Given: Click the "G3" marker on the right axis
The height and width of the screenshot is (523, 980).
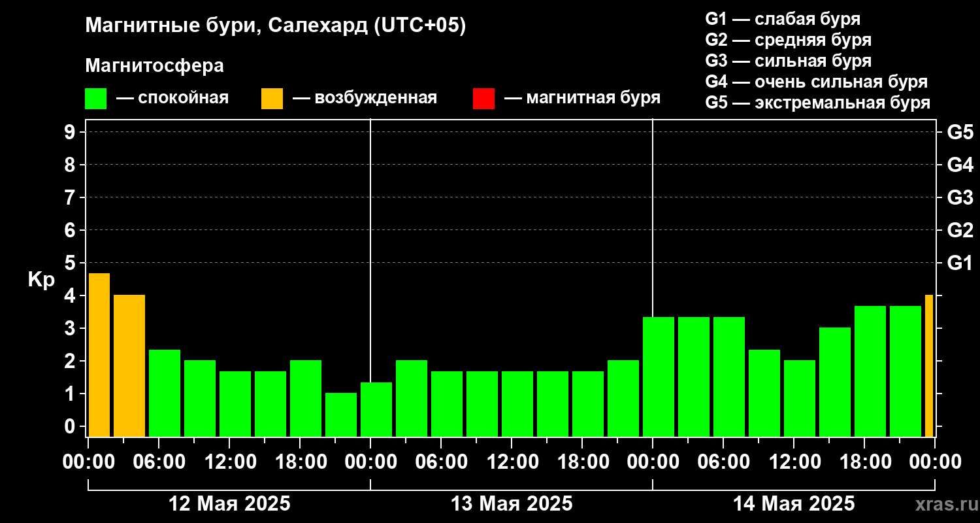Looking at the screenshot, I should (960, 197).
